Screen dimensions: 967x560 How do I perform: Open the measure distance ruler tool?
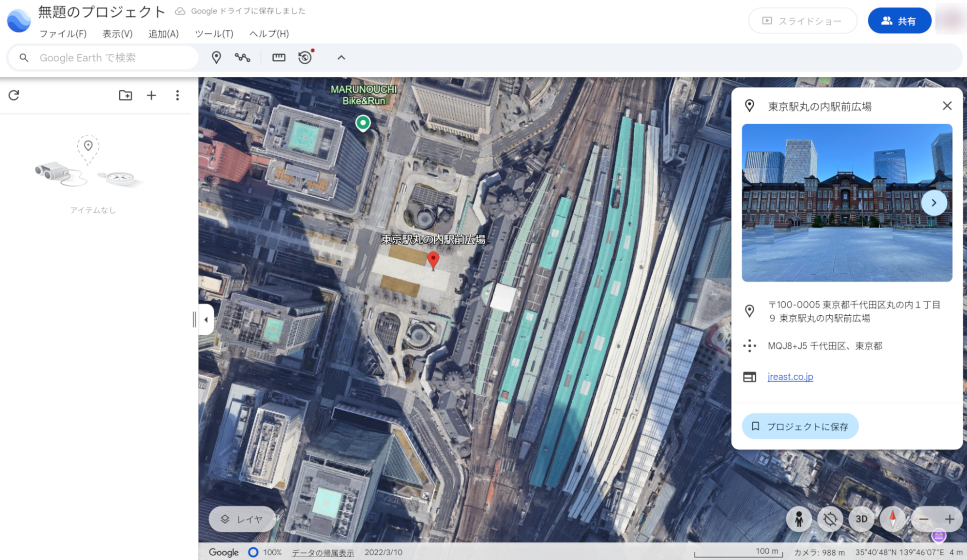pyautogui.click(x=279, y=58)
